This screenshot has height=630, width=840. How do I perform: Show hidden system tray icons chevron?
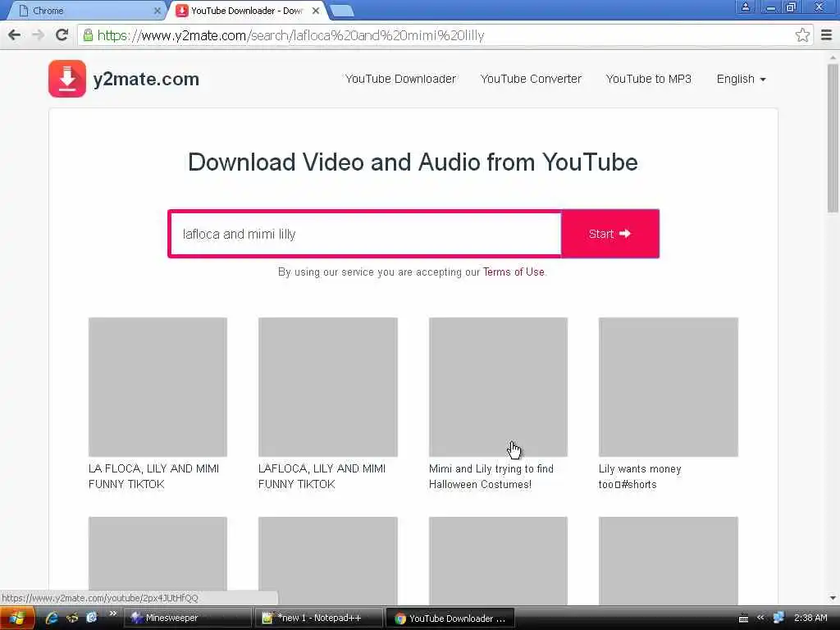pyautogui.click(x=760, y=618)
